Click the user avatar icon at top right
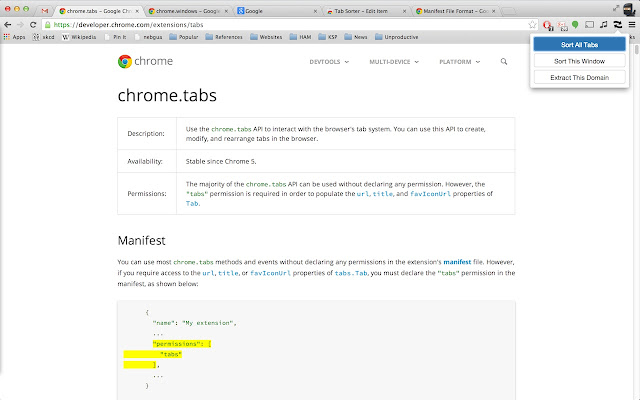This screenshot has height=400, width=640. (629, 9)
